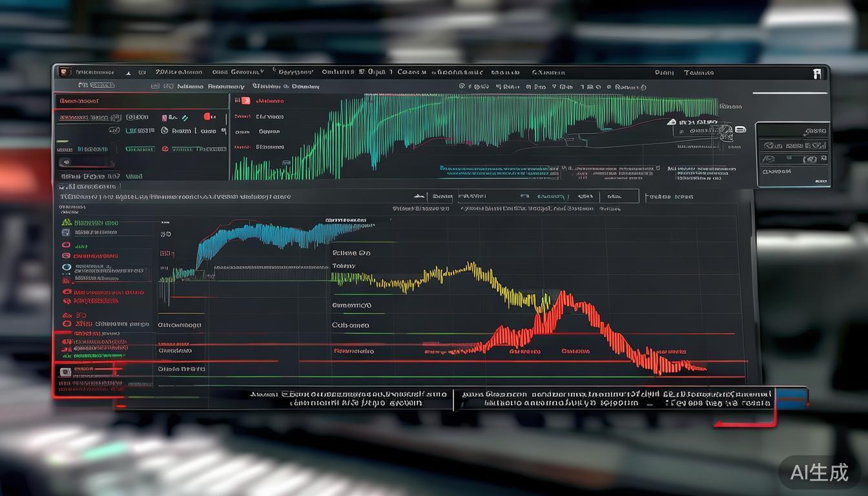Viewport: 868px width, 496px height.
Task: Click the white icon in the top-right corner
Action: click(x=818, y=73)
